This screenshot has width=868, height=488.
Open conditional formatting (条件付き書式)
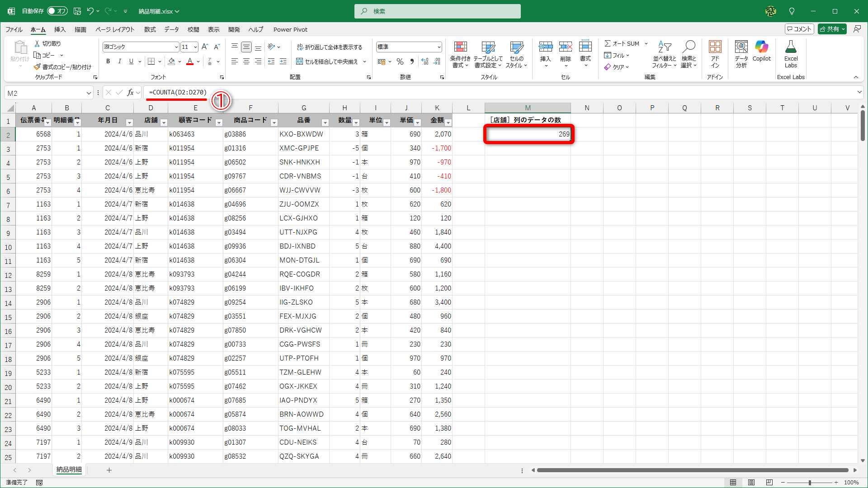coord(461,54)
